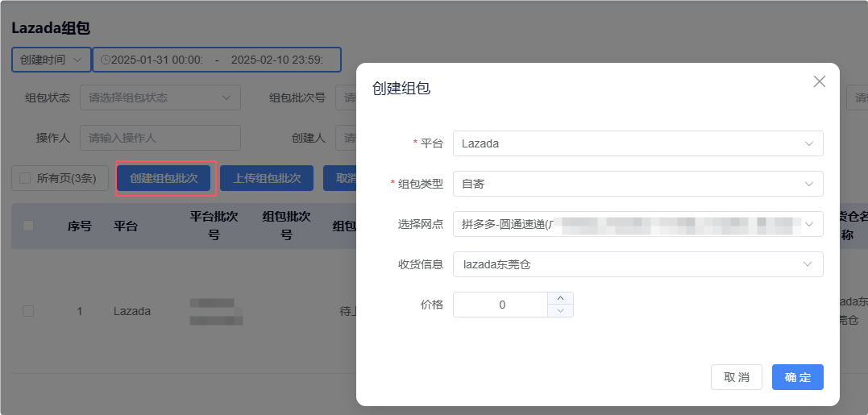Image resolution: width=868 pixels, height=415 pixels.
Task: Click the 确定 button
Action: click(x=797, y=377)
